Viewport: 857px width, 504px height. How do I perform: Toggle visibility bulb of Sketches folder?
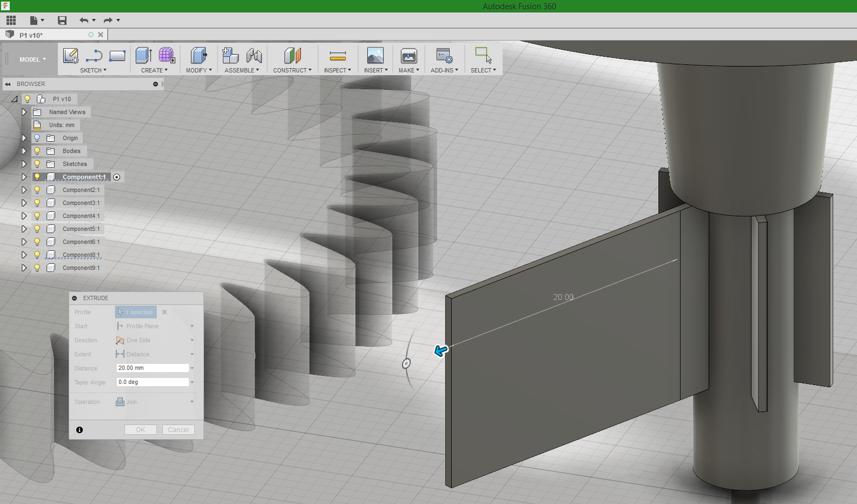pyautogui.click(x=37, y=164)
